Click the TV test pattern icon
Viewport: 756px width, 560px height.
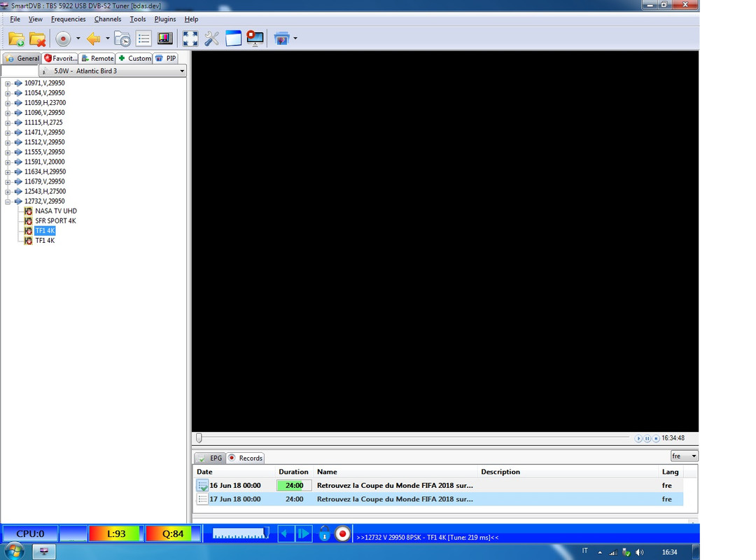pyautogui.click(x=165, y=38)
